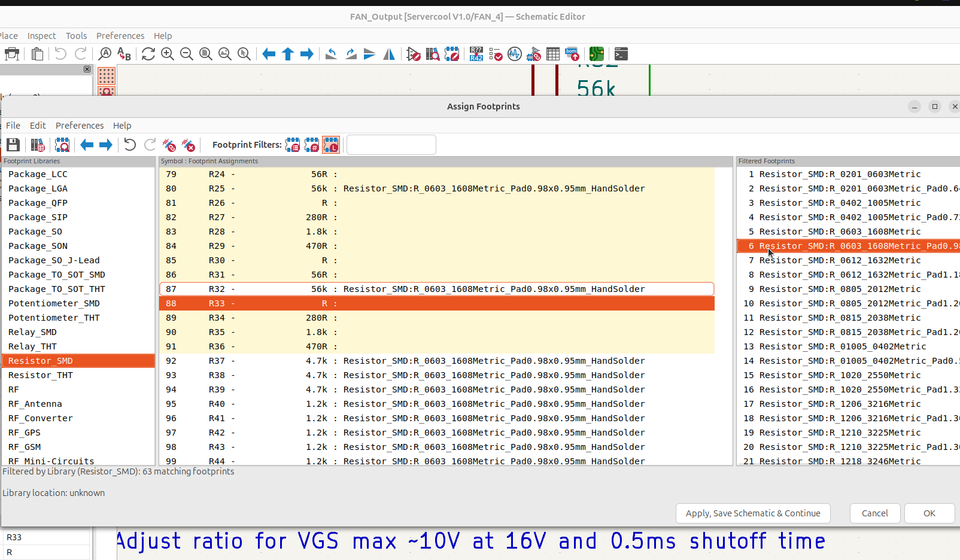The height and width of the screenshot is (560, 960).
Task: Select row 84 R29 470R symbol
Action: [x=437, y=246]
